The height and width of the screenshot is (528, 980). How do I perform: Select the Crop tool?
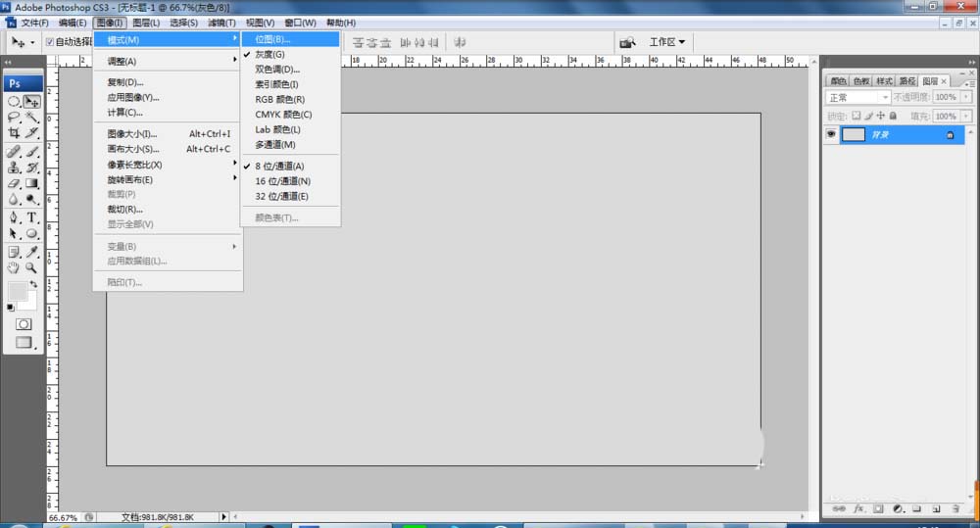(x=14, y=133)
